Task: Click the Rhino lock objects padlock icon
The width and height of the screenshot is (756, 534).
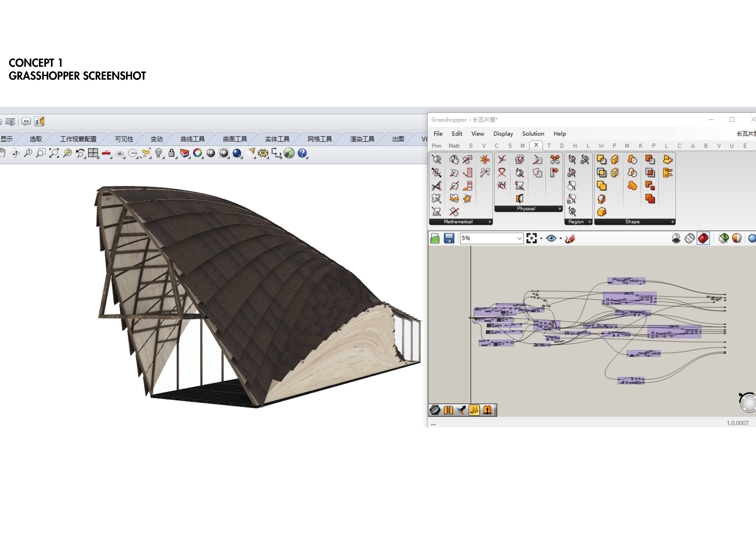Action: point(172,153)
